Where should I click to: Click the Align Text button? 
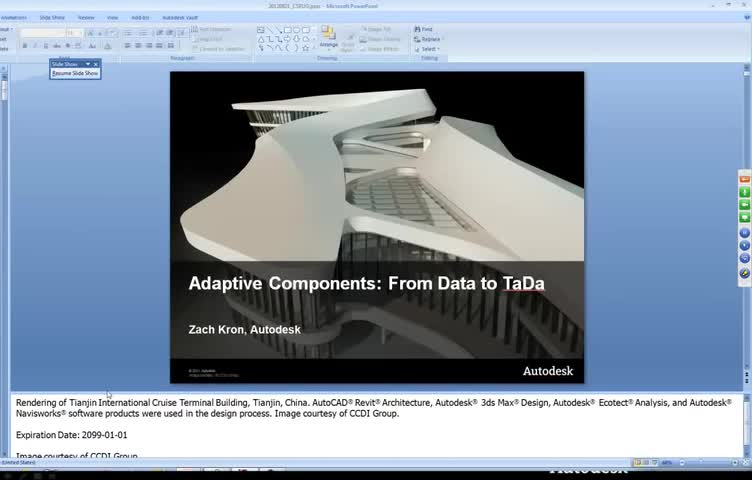click(x=207, y=39)
